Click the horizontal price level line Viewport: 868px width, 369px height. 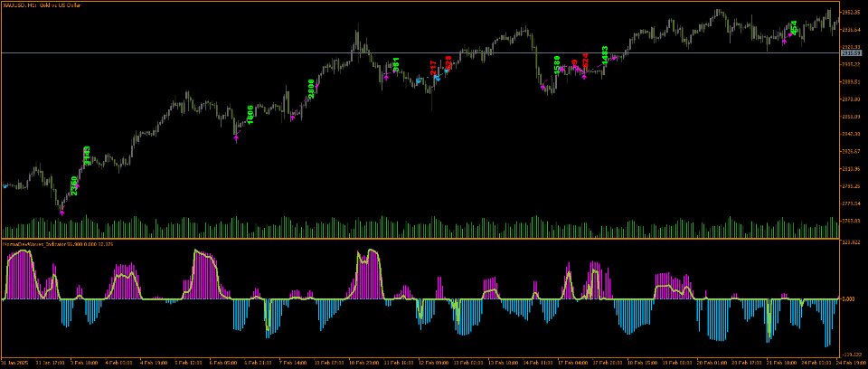coord(420,53)
